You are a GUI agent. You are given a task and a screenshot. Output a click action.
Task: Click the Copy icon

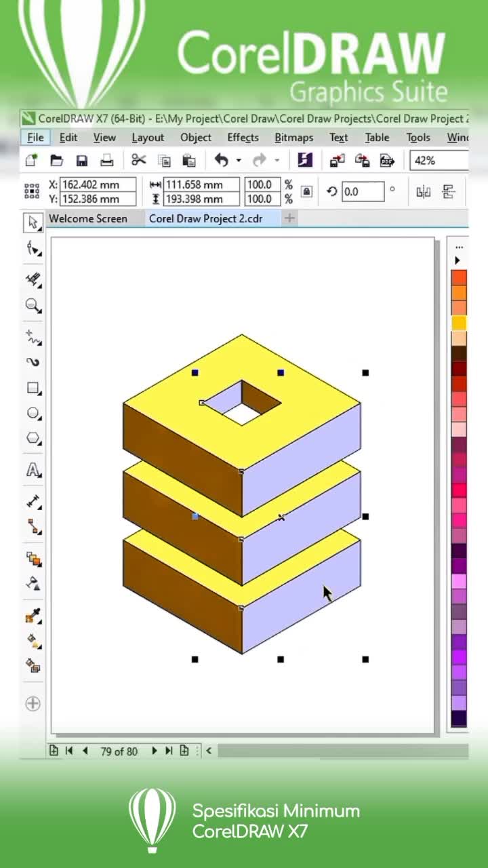pyautogui.click(x=164, y=161)
